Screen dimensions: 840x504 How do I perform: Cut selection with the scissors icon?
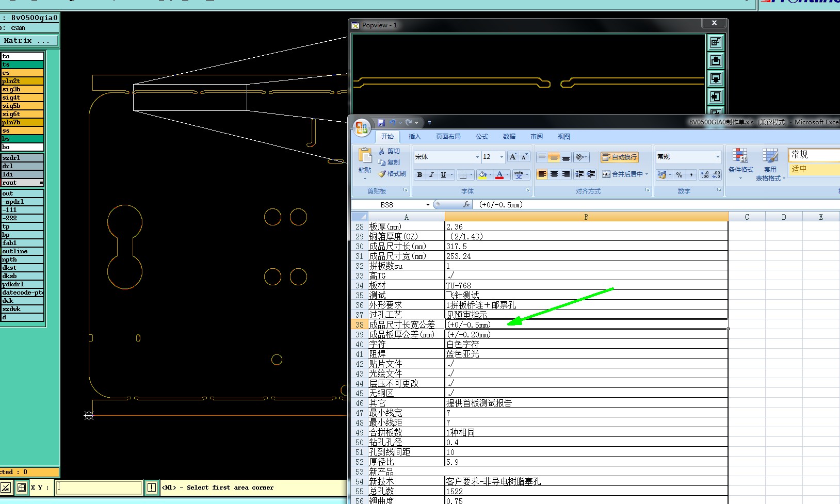pyautogui.click(x=382, y=151)
